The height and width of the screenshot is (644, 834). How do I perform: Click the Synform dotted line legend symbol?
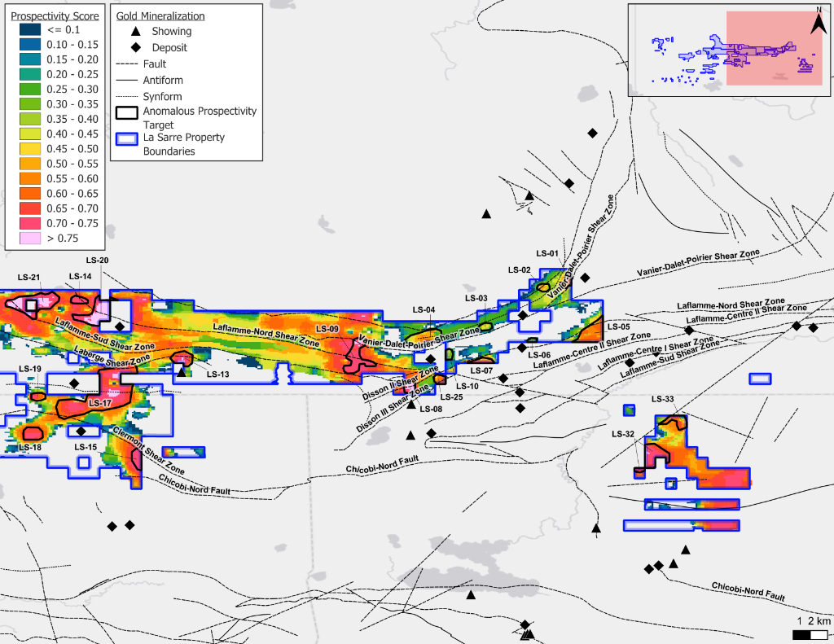pyautogui.click(x=126, y=96)
